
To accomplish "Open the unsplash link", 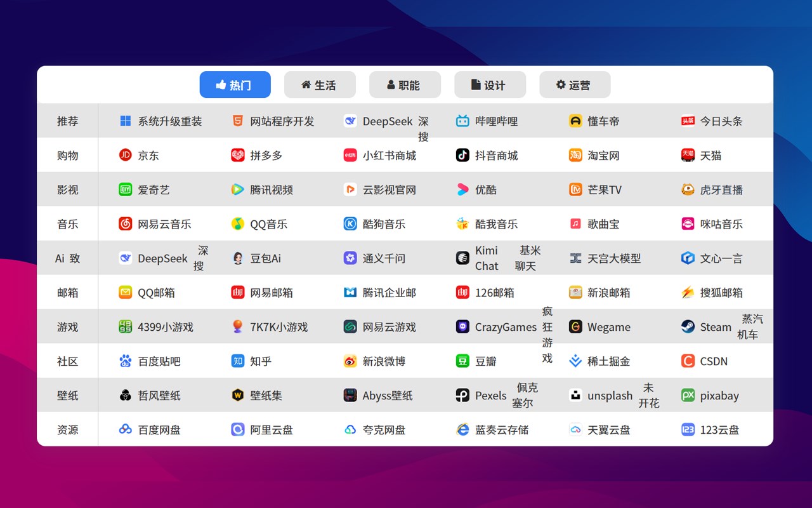I will (610, 396).
